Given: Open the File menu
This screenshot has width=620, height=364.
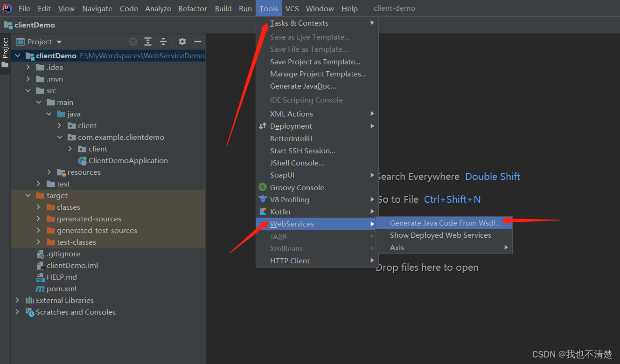Looking at the screenshot, I should tap(24, 8).
